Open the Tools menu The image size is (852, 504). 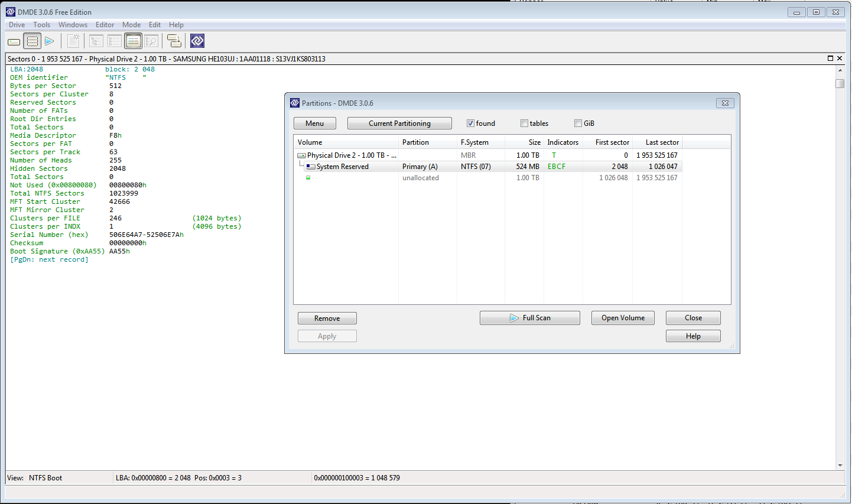(x=41, y=25)
